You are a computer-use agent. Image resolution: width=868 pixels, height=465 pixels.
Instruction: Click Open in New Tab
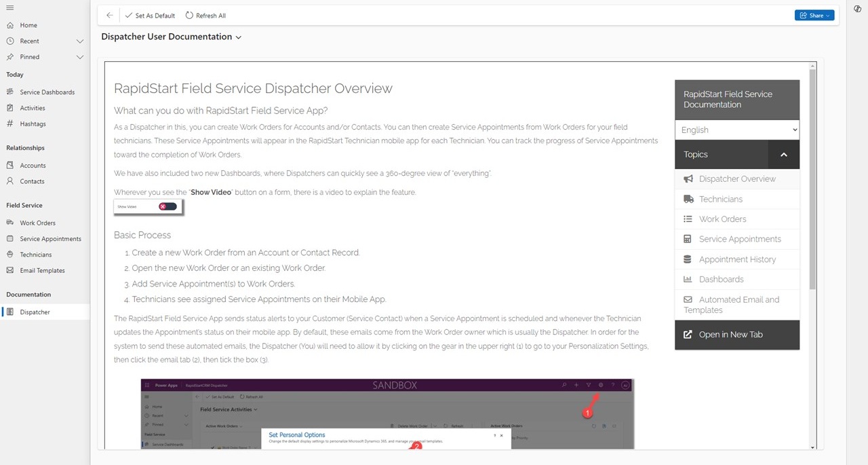737,335
